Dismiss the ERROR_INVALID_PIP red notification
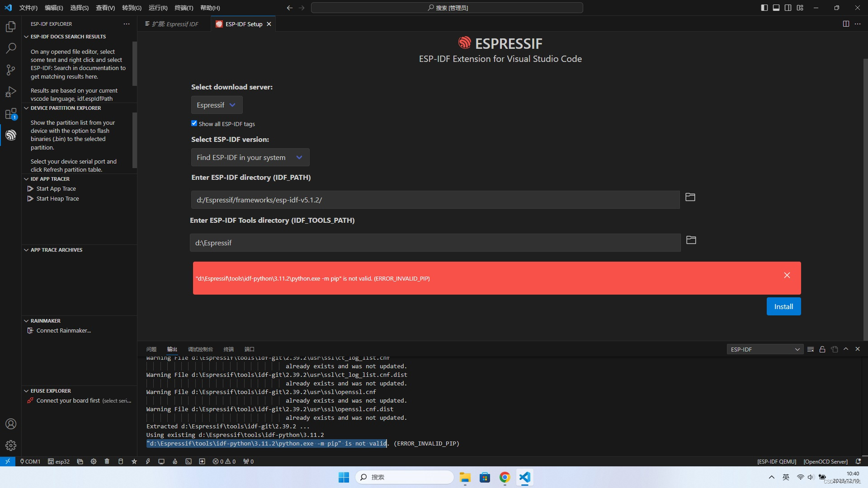The height and width of the screenshot is (488, 868). pyautogui.click(x=787, y=275)
